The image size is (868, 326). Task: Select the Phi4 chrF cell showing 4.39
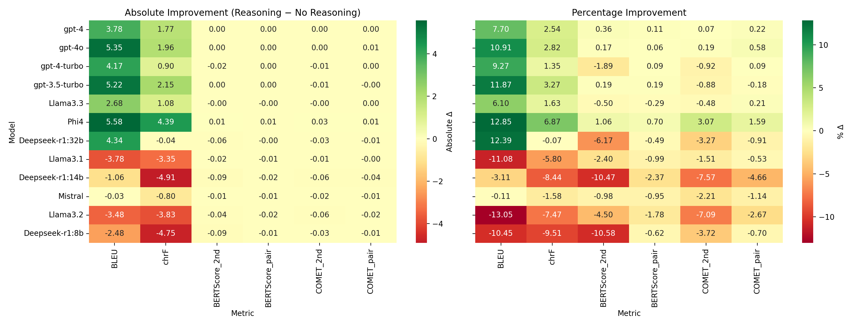tap(166, 122)
